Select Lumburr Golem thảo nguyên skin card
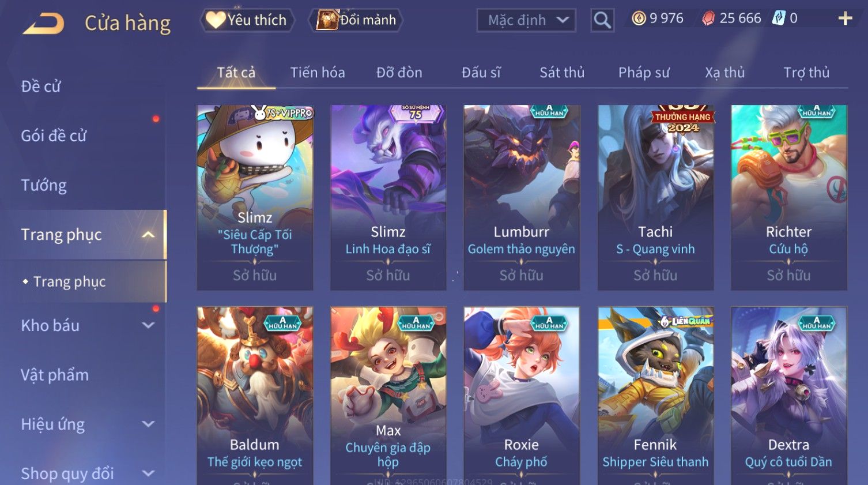This screenshot has height=485, width=868. [522, 197]
